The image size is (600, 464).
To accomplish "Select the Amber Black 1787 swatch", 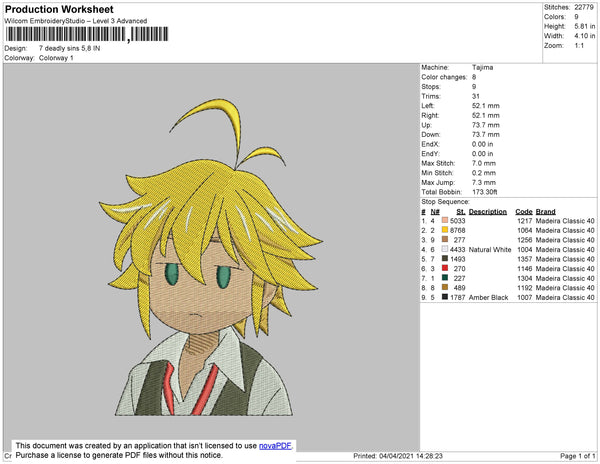I will click(445, 297).
